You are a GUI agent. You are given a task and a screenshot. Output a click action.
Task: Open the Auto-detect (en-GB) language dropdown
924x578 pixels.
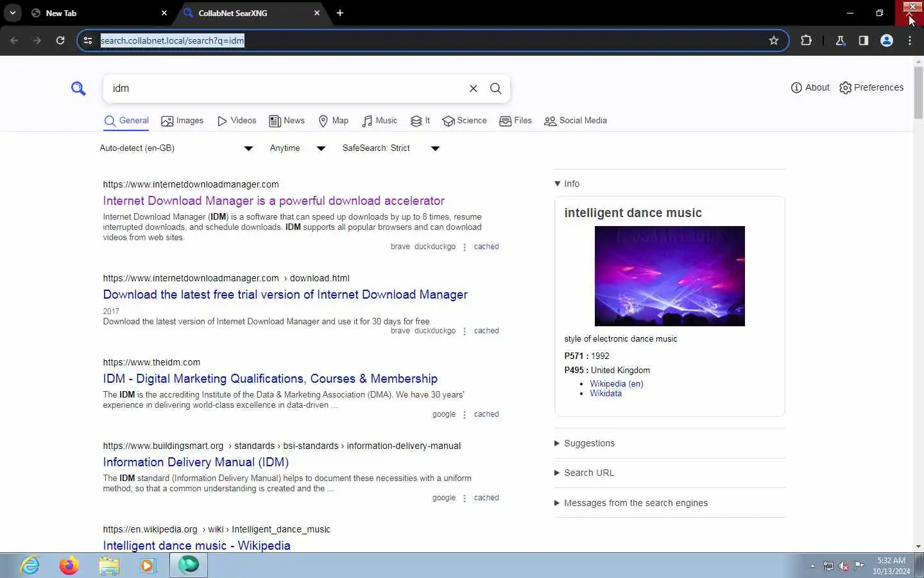[x=176, y=148]
